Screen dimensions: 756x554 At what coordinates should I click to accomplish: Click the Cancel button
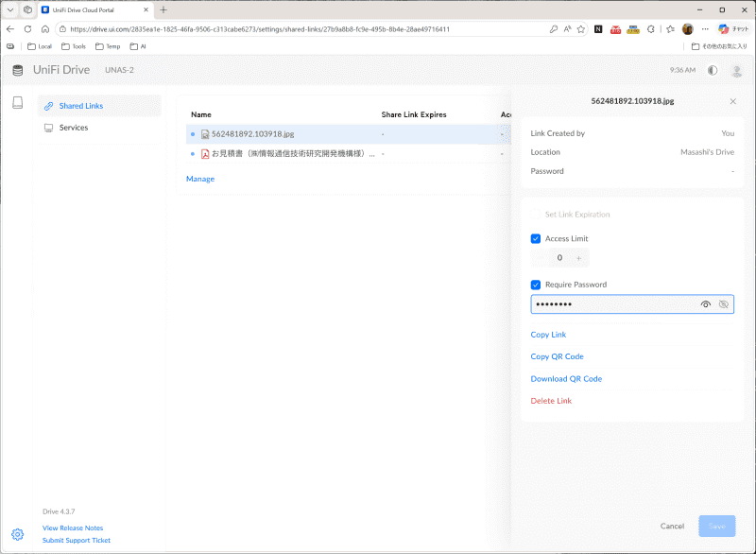pos(672,526)
